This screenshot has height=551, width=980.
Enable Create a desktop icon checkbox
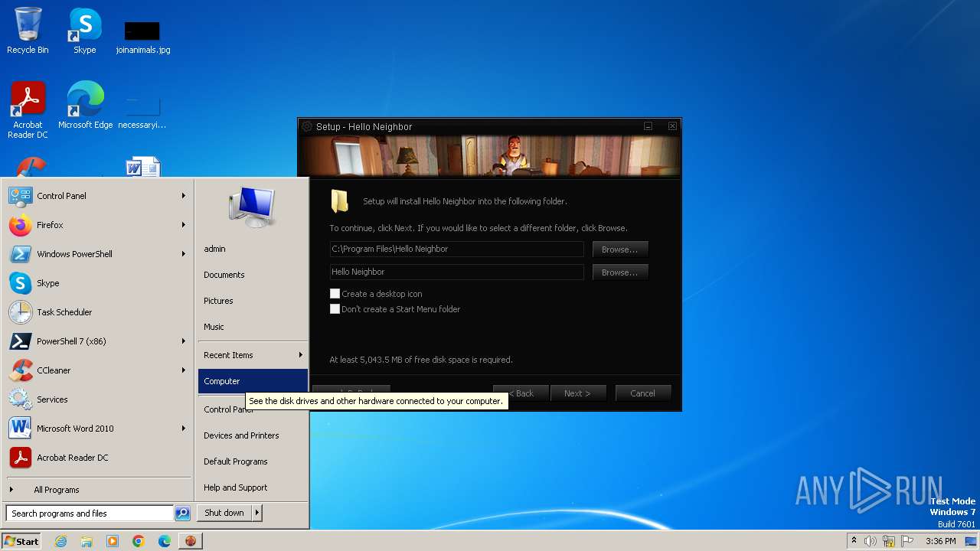pyautogui.click(x=335, y=294)
